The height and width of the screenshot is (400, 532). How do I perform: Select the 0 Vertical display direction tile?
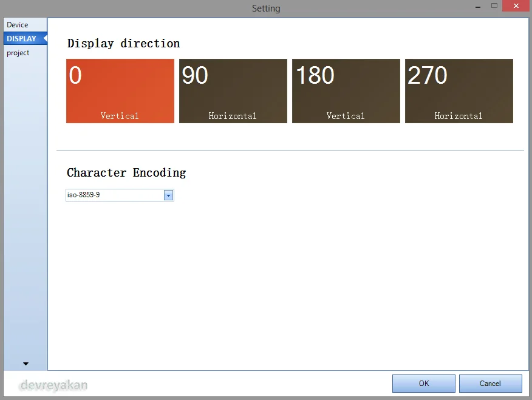click(x=120, y=91)
